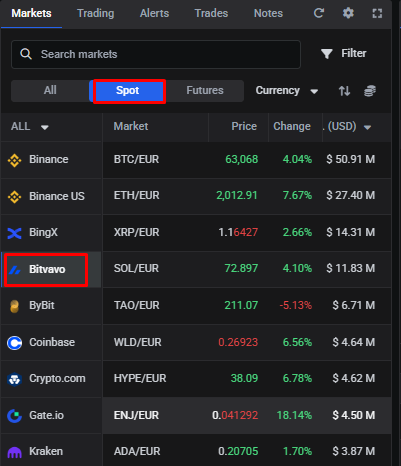The image size is (401, 466).
Task: Click the Binance logo icon
Action: [14, 160]
